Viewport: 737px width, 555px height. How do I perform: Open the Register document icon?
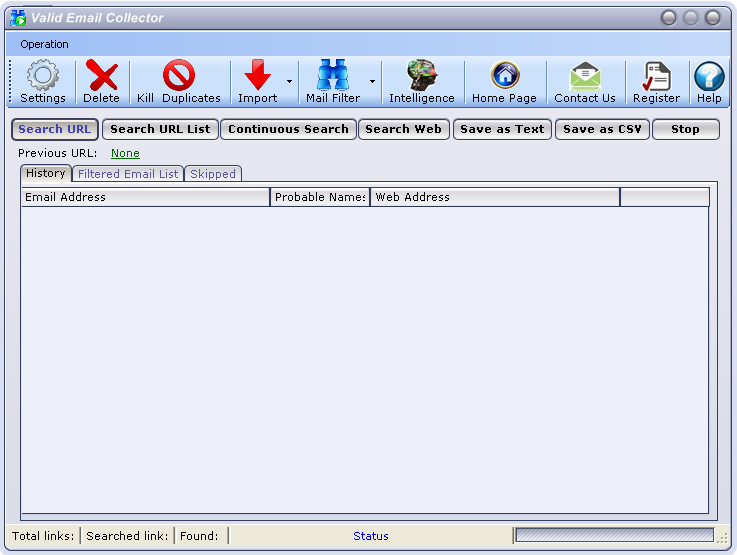657,76
